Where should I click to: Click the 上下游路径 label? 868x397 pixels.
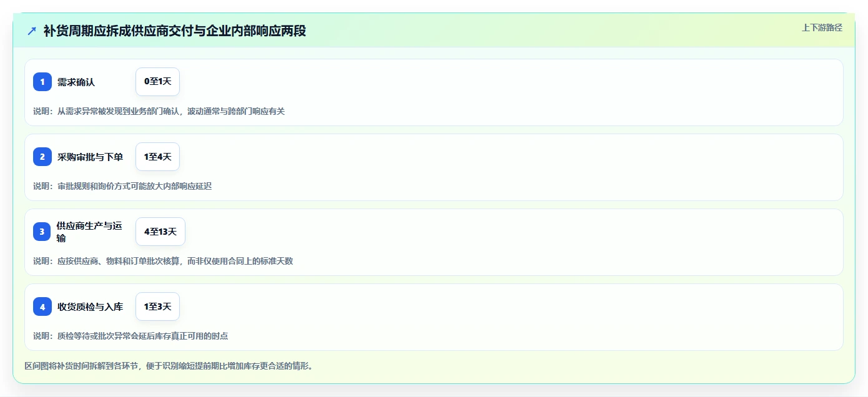pos(822,27)
